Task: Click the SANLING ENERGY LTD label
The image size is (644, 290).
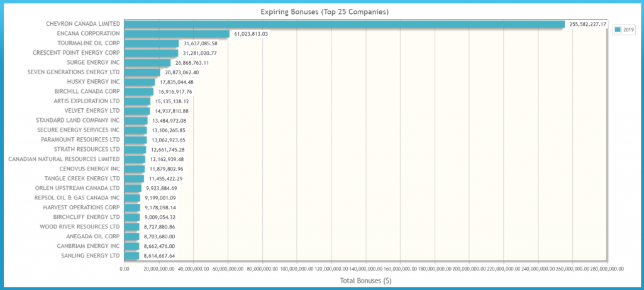Action: pyautogui.click(x=91, y=255)
